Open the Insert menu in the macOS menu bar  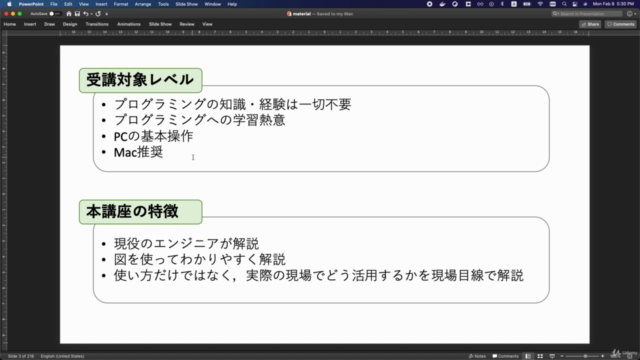point(101,4)
